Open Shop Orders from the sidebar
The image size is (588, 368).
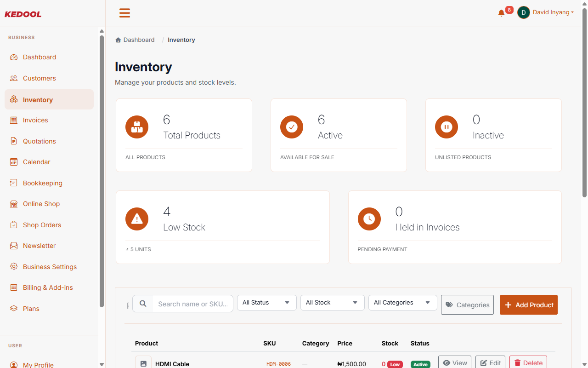point(49,225)
